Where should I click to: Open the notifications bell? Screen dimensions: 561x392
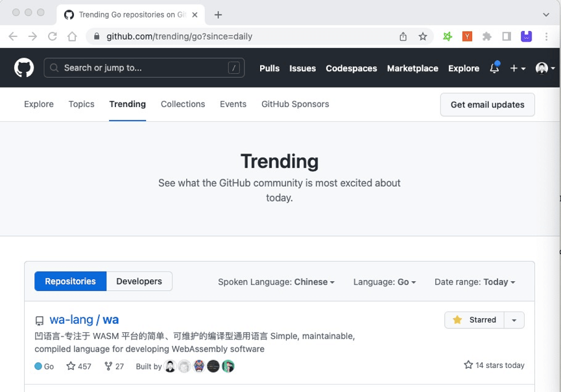tap(494, 67)
